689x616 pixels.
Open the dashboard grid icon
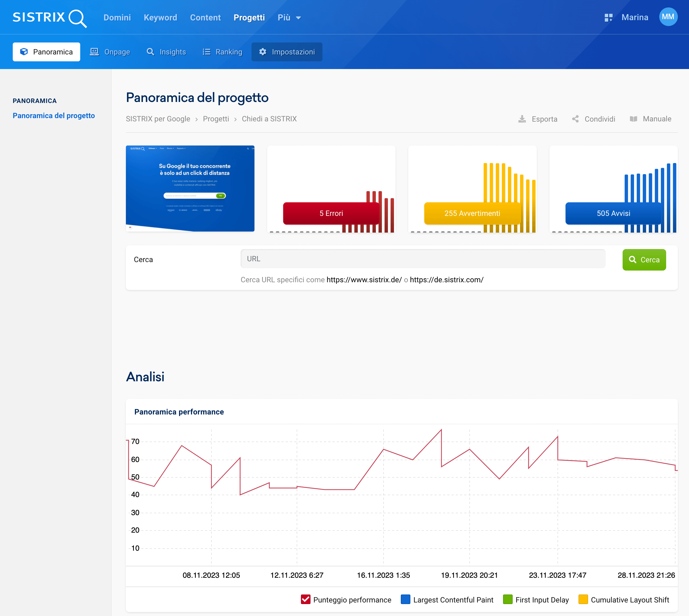pos(609,18)
